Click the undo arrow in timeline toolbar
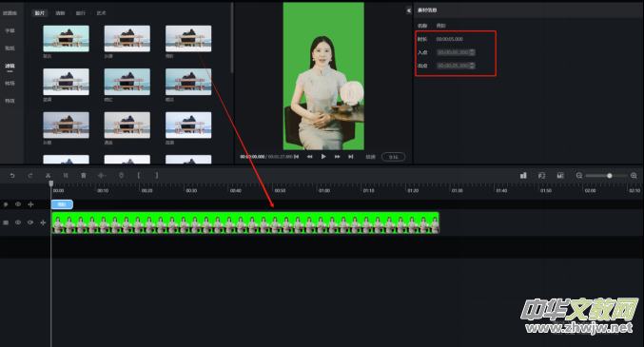Screen dimensions: 644x347 click(x=12, y=175)
